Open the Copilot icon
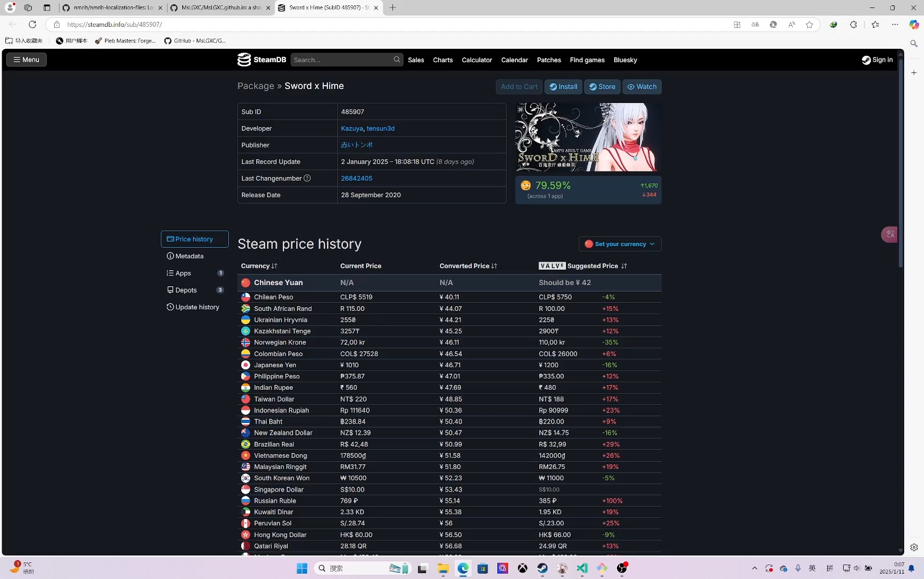 click(x=914, y=25)
